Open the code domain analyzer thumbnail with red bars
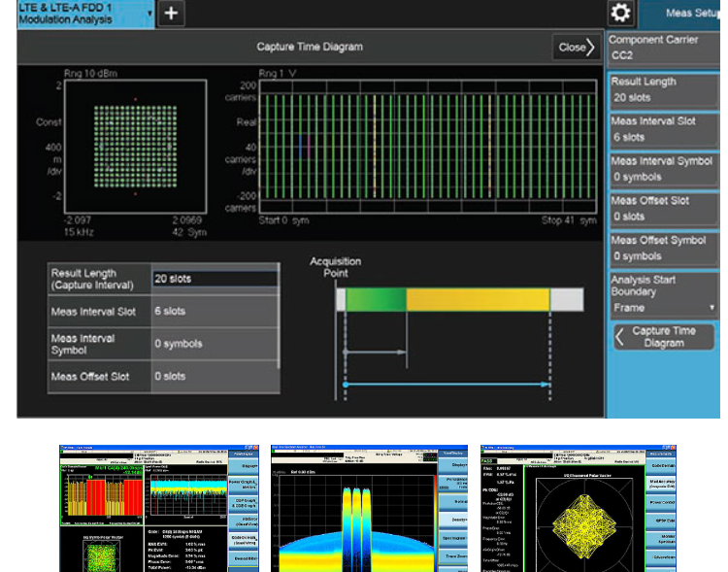This screenshot has height=572, width=728. point(159,508)
